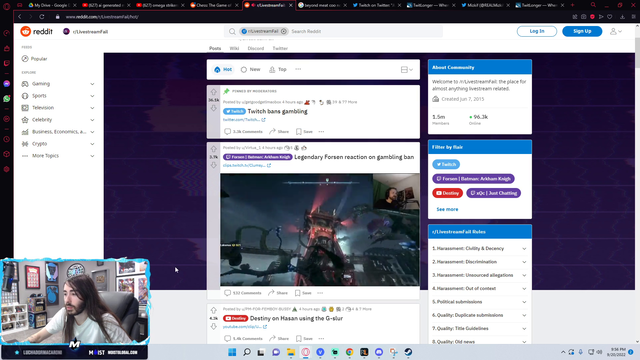Save the Legendary Forsen reaction post
Image resolution: width=640 pixels, height=360 pixels.
point(303,293)
